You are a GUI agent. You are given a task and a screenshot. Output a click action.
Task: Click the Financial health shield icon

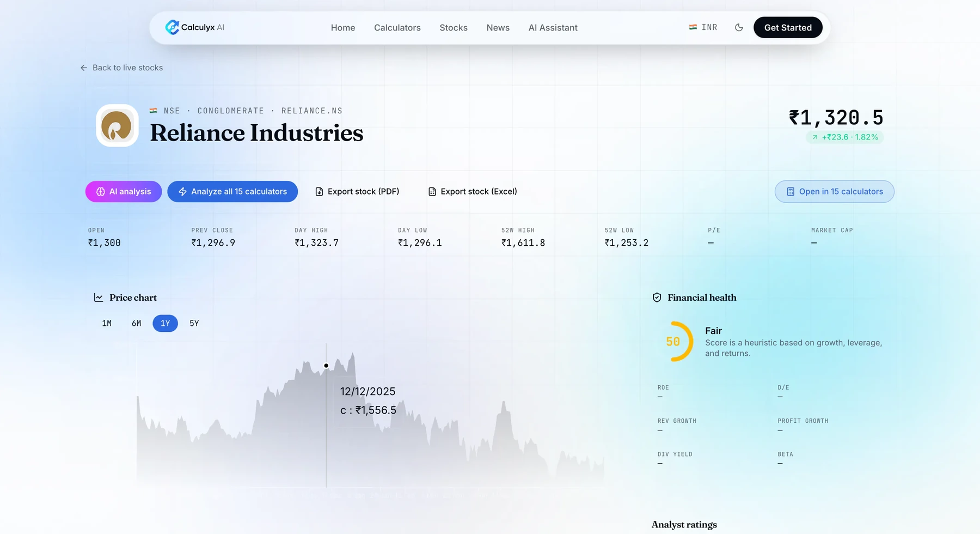click(657, 298)
